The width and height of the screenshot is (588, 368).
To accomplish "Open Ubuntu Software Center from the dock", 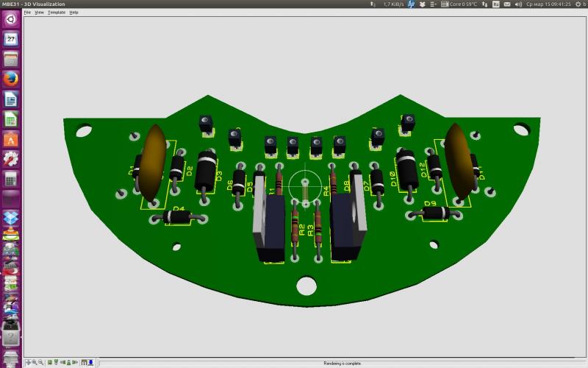I will point(11,138).
